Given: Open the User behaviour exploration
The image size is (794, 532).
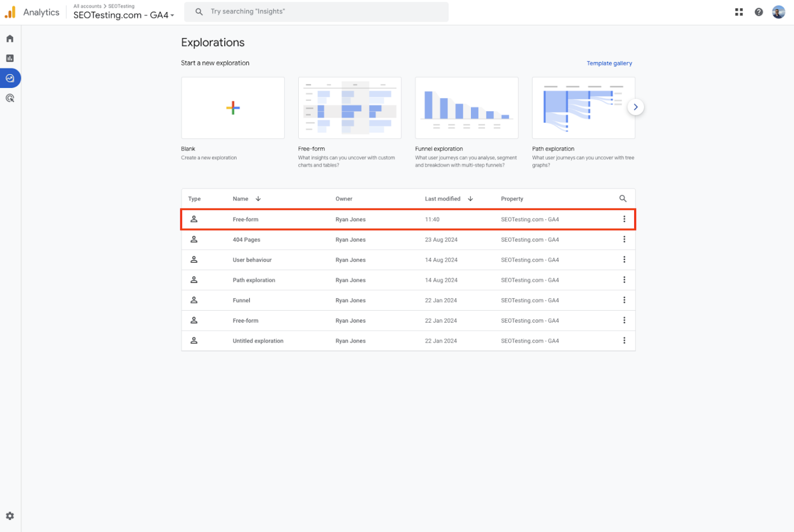Looking at the screenshot, I should pyautogui.click(x=252, y=260).
